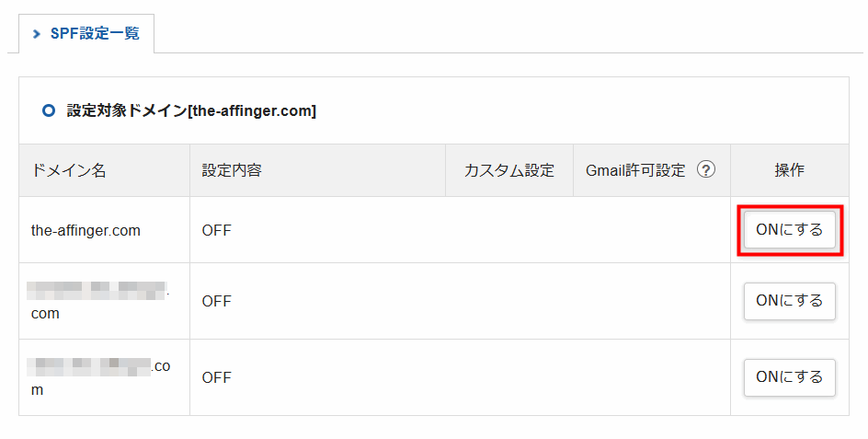
Task: Click the 操作 column header
Action: (x=790, y=170)
